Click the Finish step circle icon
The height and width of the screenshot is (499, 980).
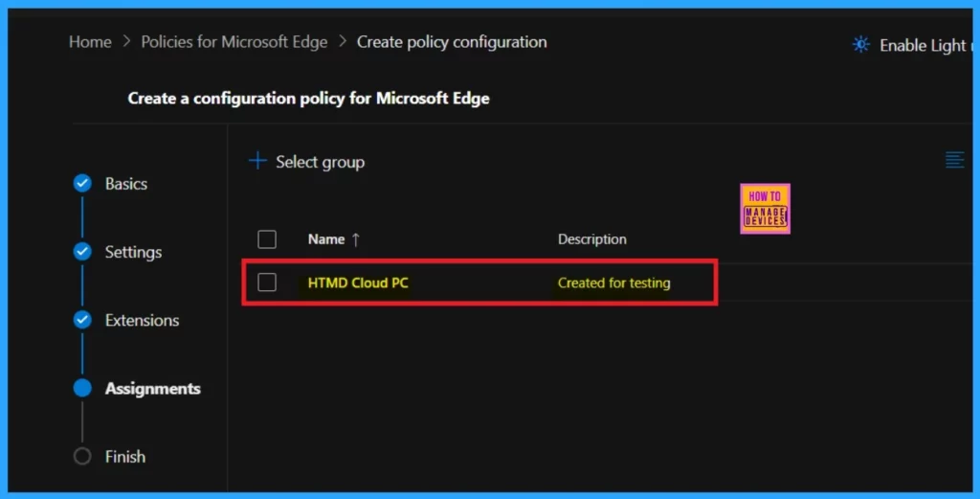point(82,456)
